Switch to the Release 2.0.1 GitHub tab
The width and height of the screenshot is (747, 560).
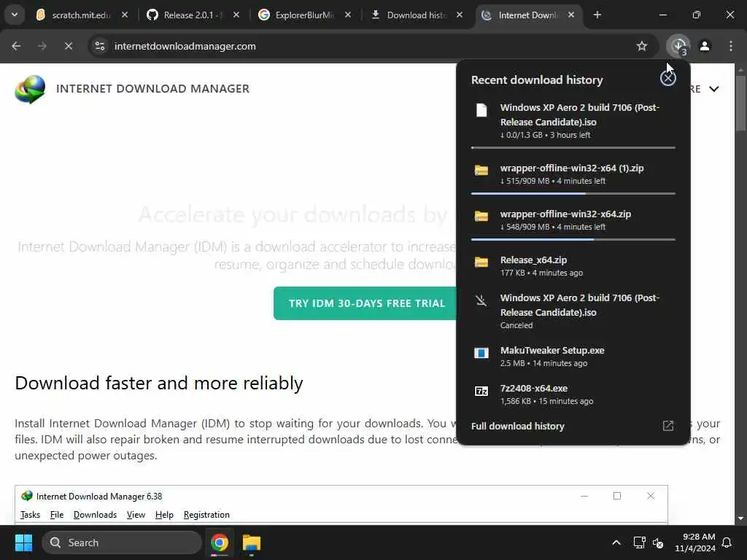tap(192, 15)
